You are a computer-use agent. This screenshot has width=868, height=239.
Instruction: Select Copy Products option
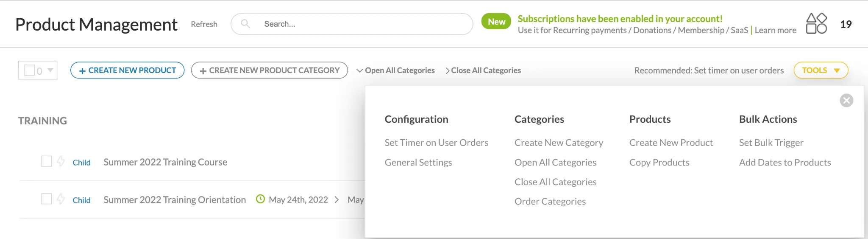[x=659, y=163]
